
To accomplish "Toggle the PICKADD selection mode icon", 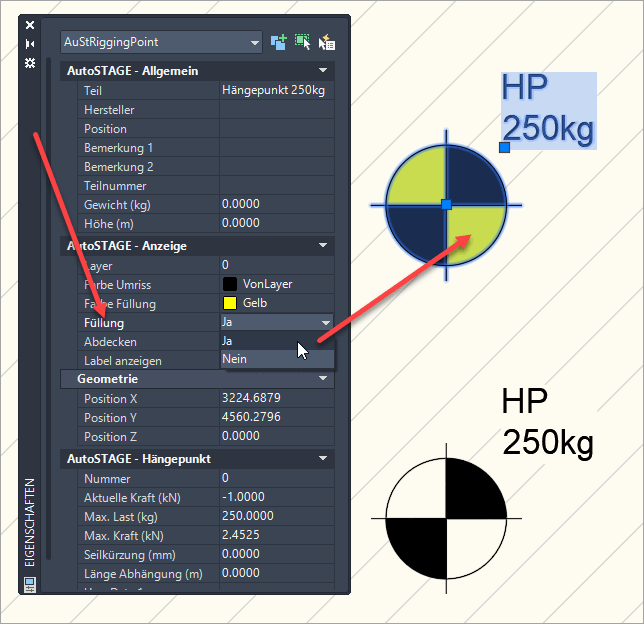I will (x=279, y=42).
